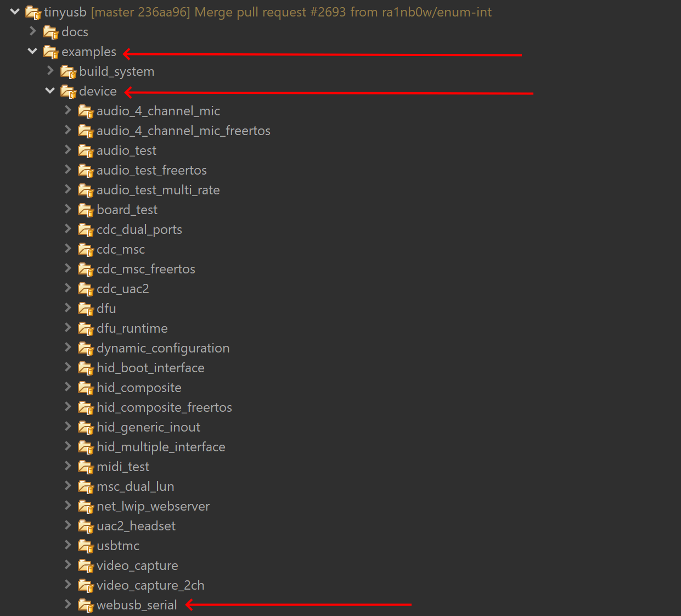Click the dfu folder icon
Viewport: 681px width, 616px height.
86,309
